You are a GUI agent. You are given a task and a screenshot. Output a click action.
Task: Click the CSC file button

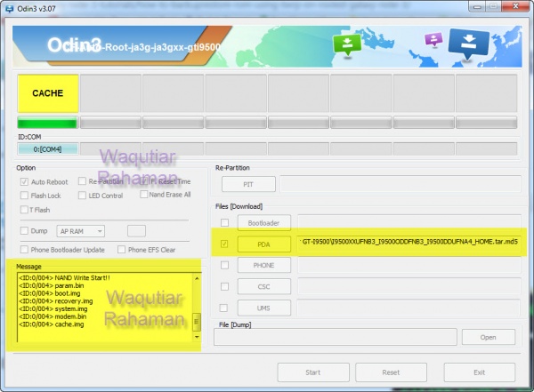(x=264, y=286)
